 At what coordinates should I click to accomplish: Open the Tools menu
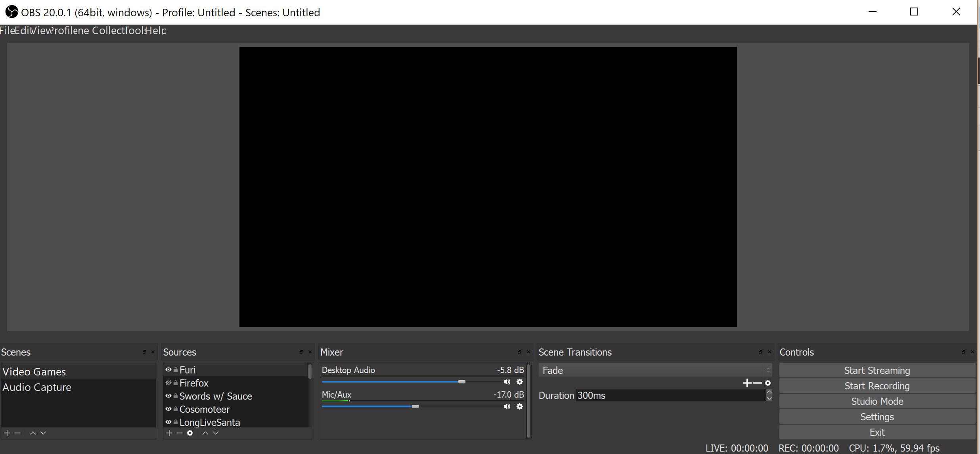click(x=135, y=31)
